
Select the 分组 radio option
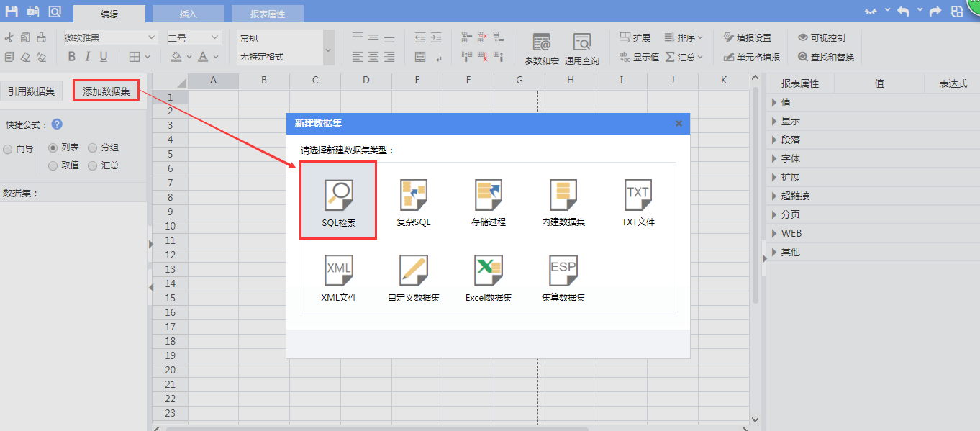pos(93,148)
